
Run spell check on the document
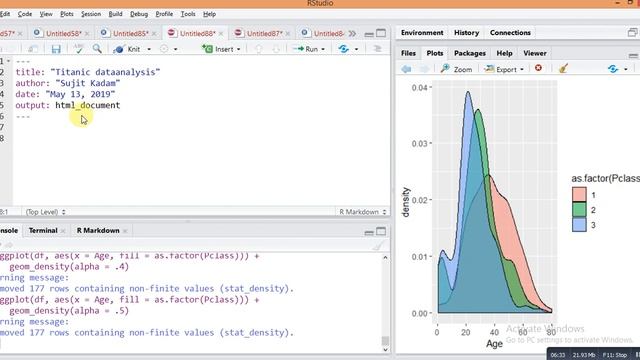78,49
